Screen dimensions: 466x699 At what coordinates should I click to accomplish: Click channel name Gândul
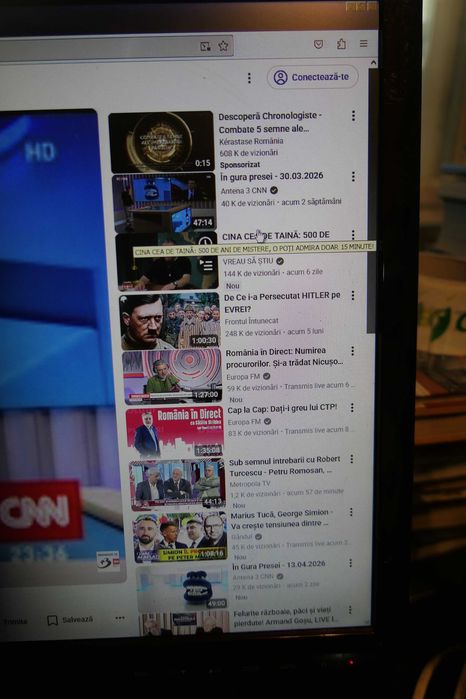(242, 537)
